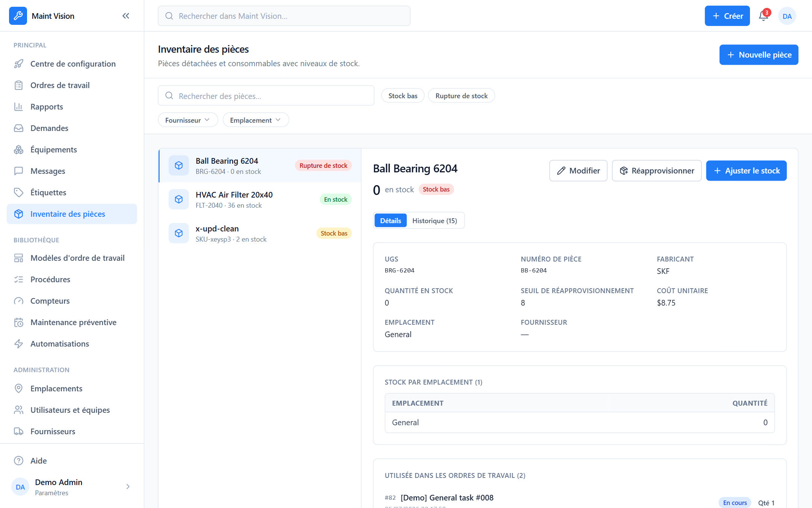The width and height of the screenshot is (812, 508).
Task: Open Équipements icon in sidebar
Action: 19,150
